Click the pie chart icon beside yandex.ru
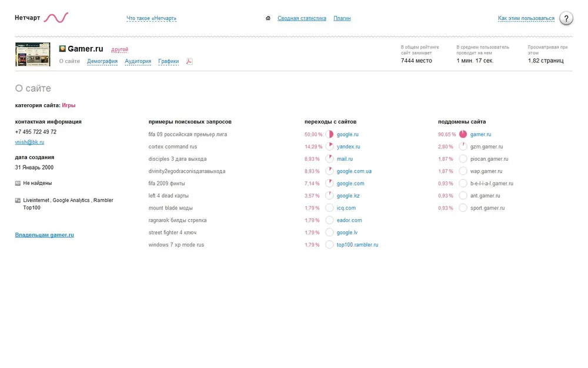This screenshot has width=588, height=368. coord(329,147)
